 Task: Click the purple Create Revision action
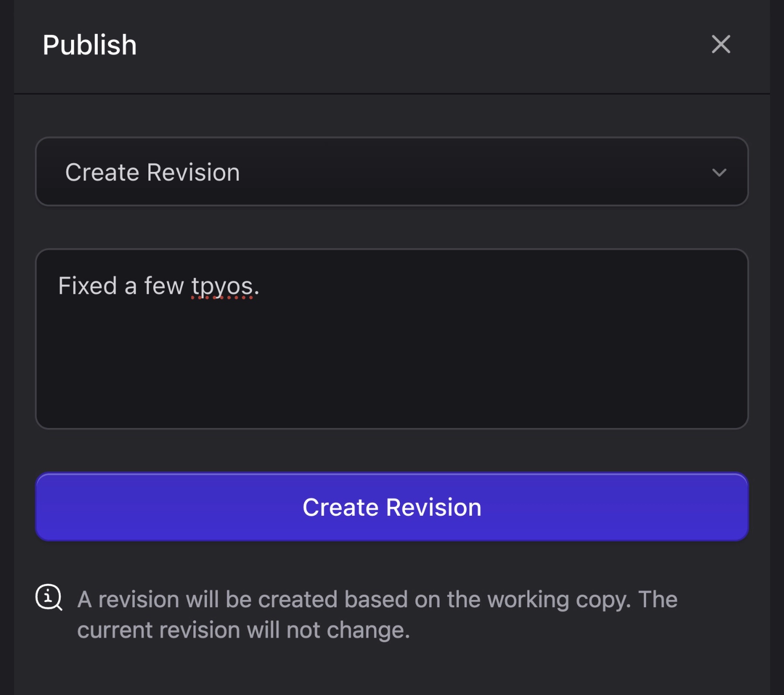[391, 506]
